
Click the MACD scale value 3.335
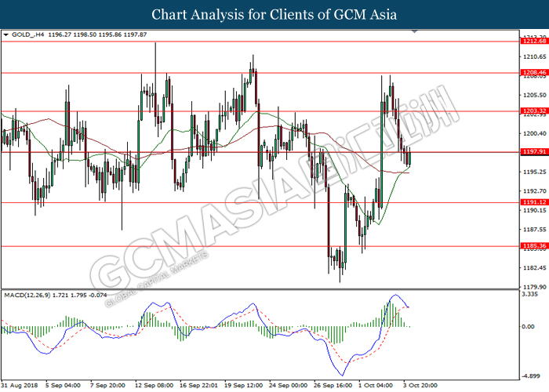pos(529,294)
